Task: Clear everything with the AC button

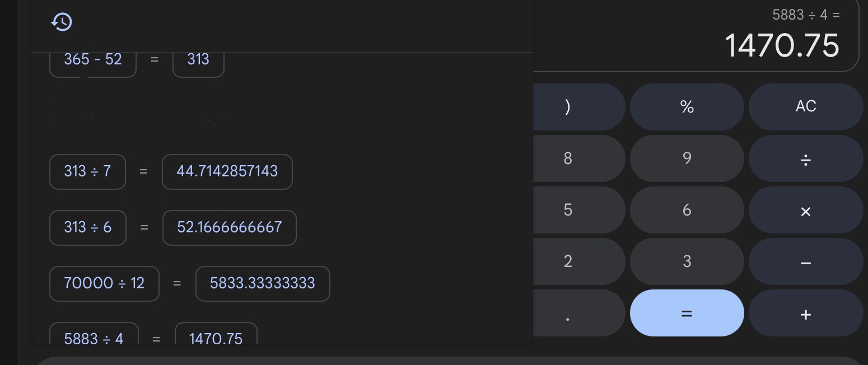Action: pos(805,107)
